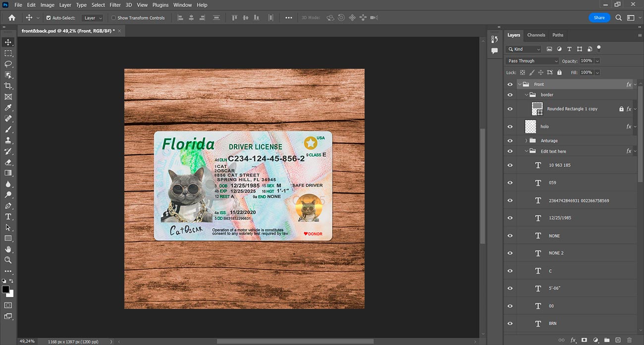Screen dimensions: 644x345
Task: Click the Home icon in options bar
Action: pos(11,18)
